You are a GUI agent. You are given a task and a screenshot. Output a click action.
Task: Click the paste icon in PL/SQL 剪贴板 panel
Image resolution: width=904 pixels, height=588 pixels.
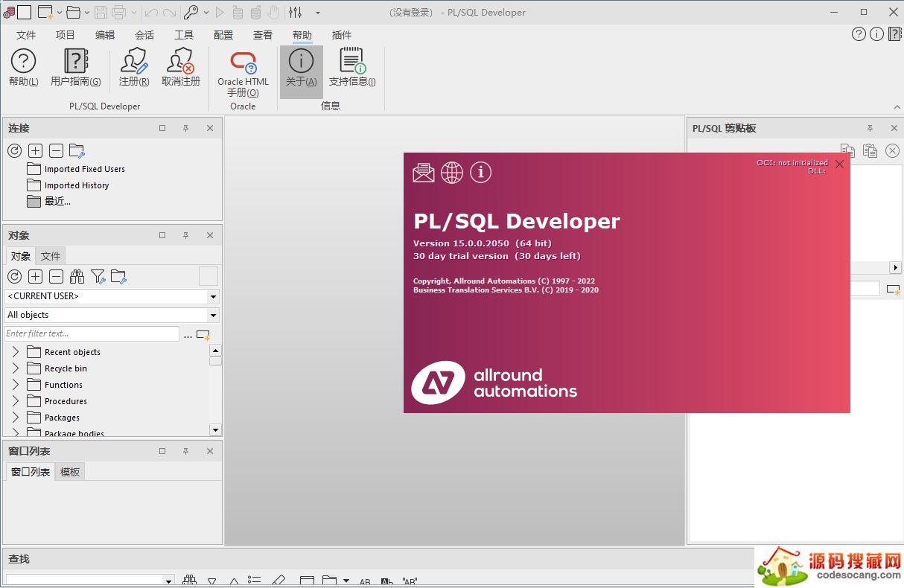click(870, 151)
